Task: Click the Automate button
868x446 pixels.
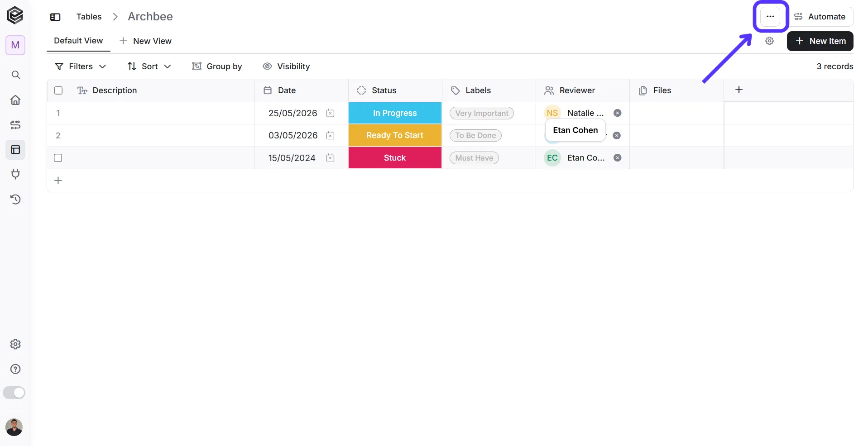Action: pyautogui.click(x=820, y=17)
